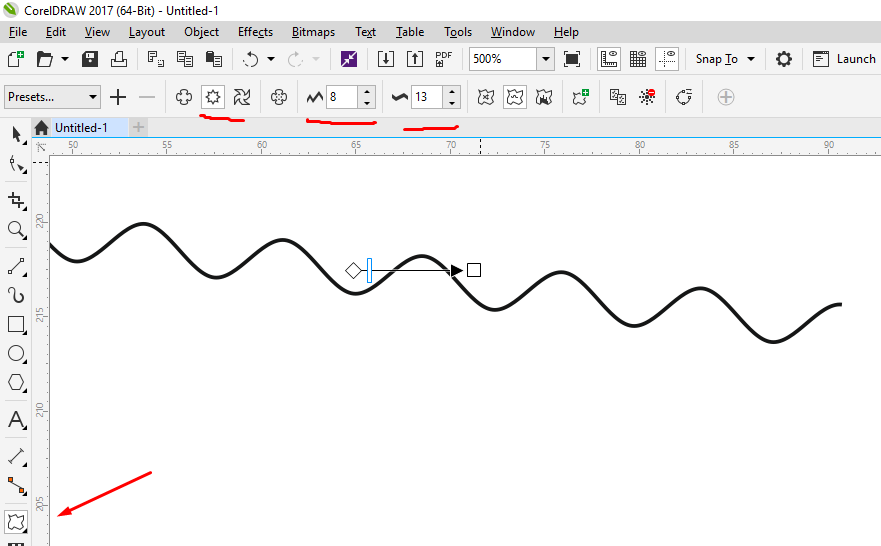Select the Text tool

tap(16, 420)
